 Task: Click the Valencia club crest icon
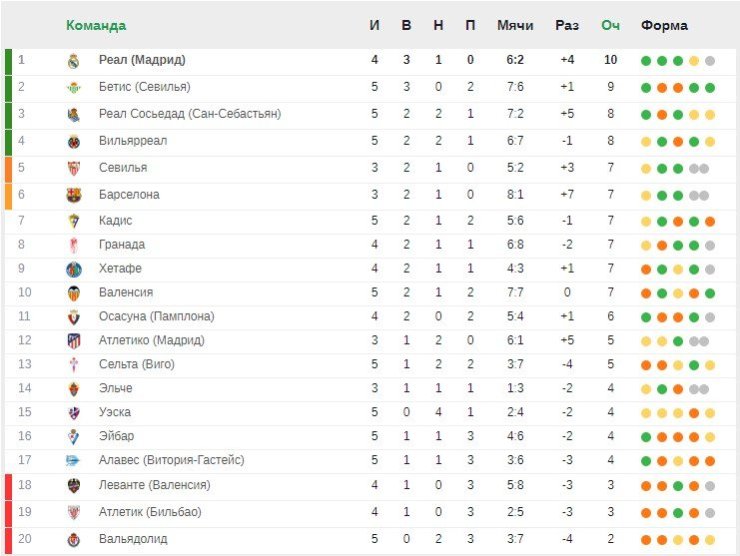[74, 293]
